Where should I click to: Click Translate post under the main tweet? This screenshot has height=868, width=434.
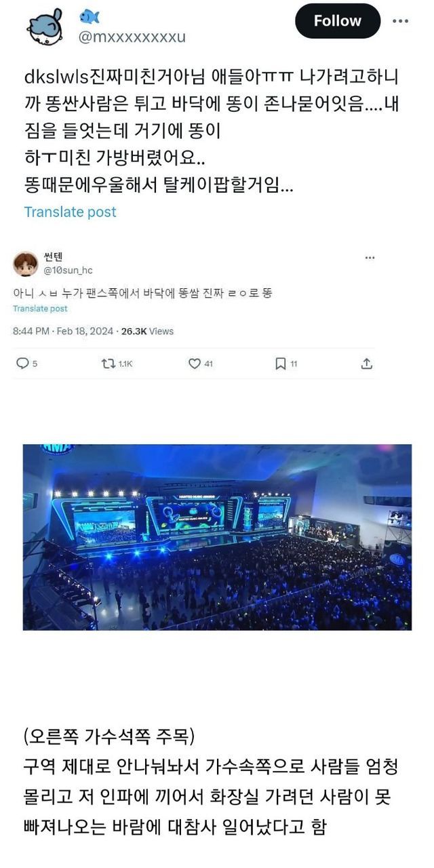point(70,212)
